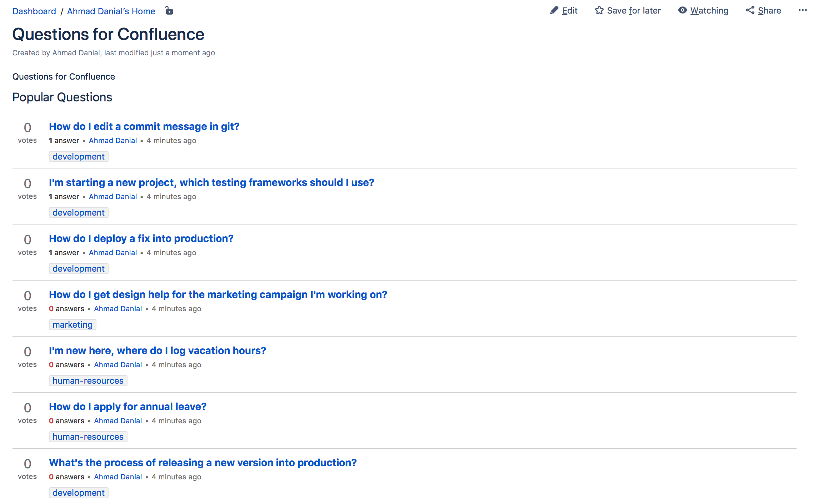The height and width of the screenshot is (504, 813).
Task: Open the releasing new version question
Action: (x=203, y=463)
